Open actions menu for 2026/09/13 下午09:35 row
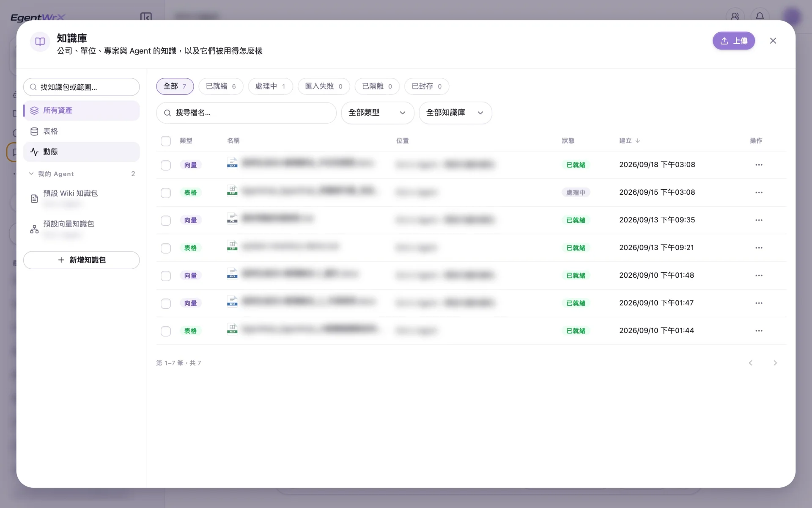Screen dimensions: 812x508 coord(759,220)
